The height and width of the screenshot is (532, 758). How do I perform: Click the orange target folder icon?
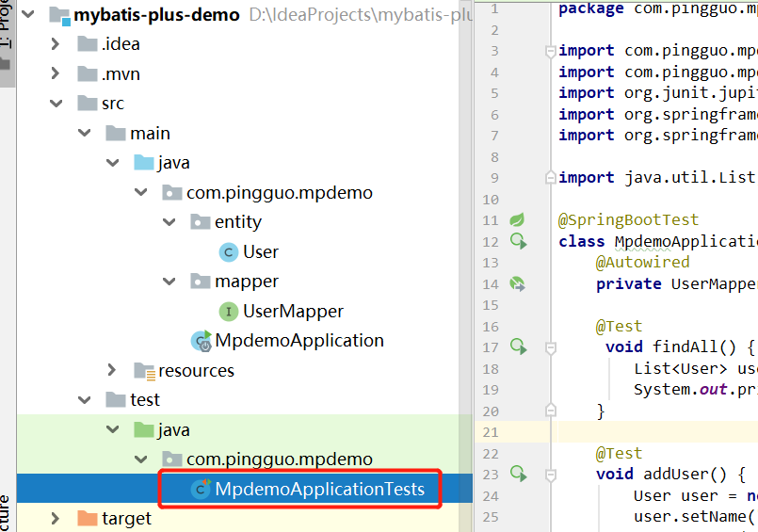click(88, 518)
